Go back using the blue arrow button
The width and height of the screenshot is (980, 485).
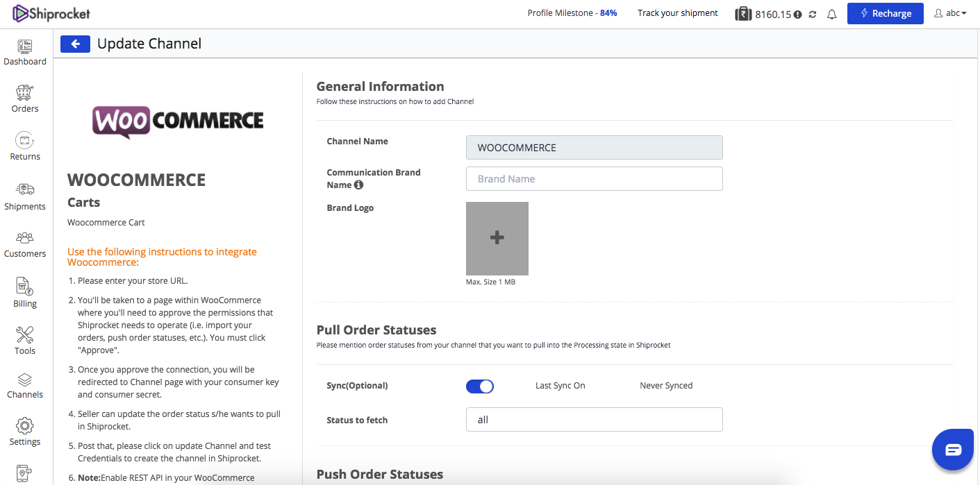[75, 44]
